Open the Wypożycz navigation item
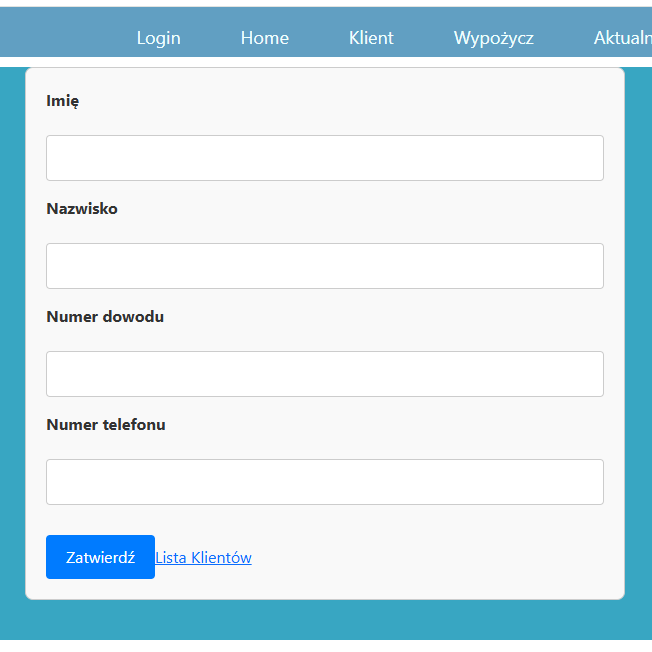Screen dimensions: 652x652 pos(493,38)
